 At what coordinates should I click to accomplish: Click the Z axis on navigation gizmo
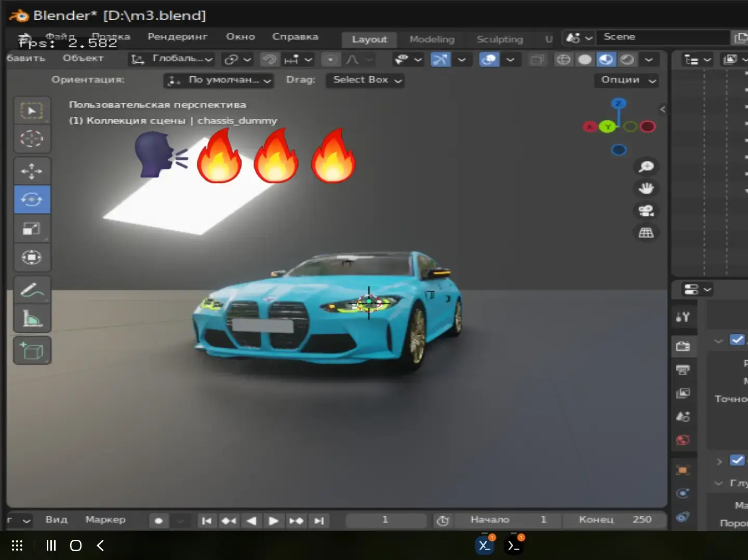click(618, 104)
